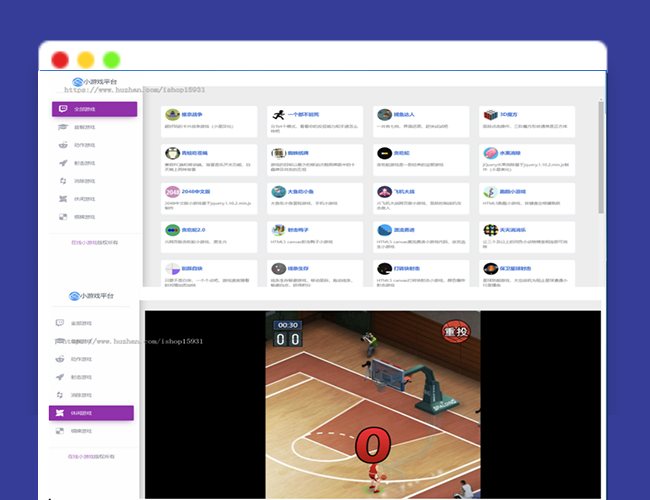Screen dimensions: 650x500
Task: Click the red-jersey basketball player
Action: click(x=374, y=478)
